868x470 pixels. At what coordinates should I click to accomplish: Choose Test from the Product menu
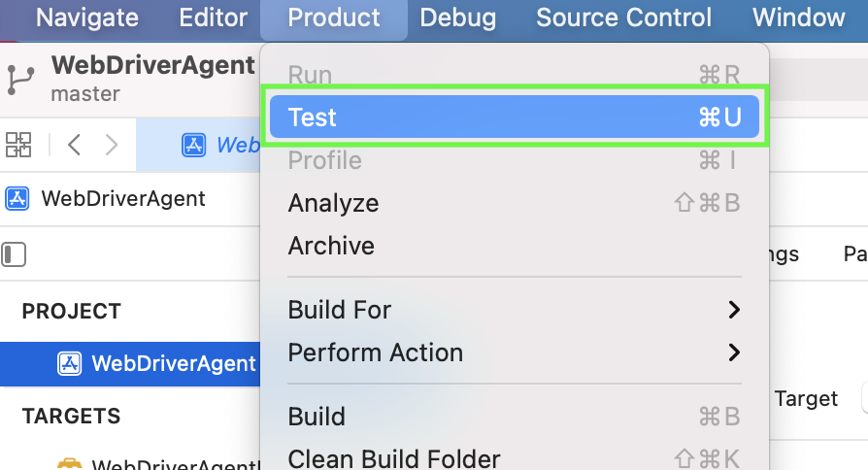[515, 117]
